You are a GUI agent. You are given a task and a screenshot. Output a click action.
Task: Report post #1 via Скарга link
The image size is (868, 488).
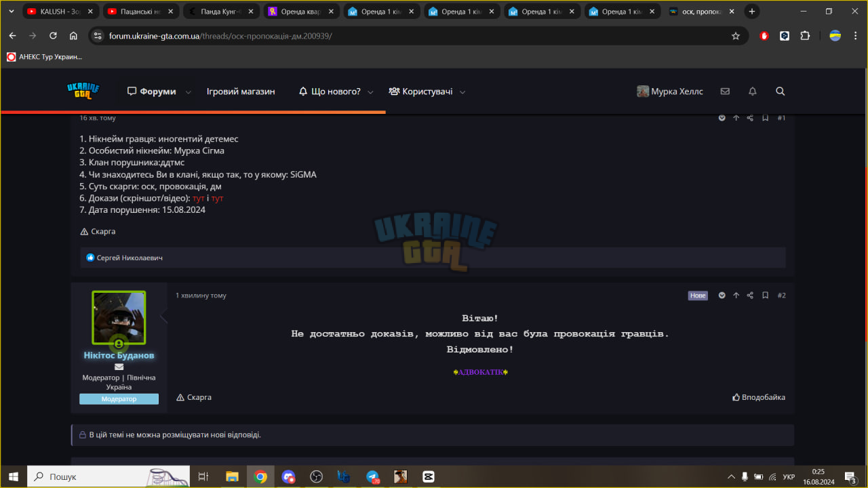98,231
